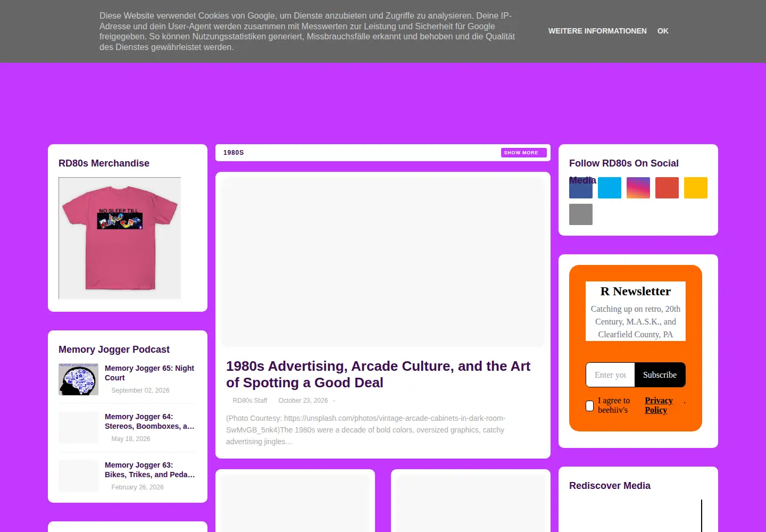
Task: Open the light blue Twitter social square
Action: tap(610, 188)
